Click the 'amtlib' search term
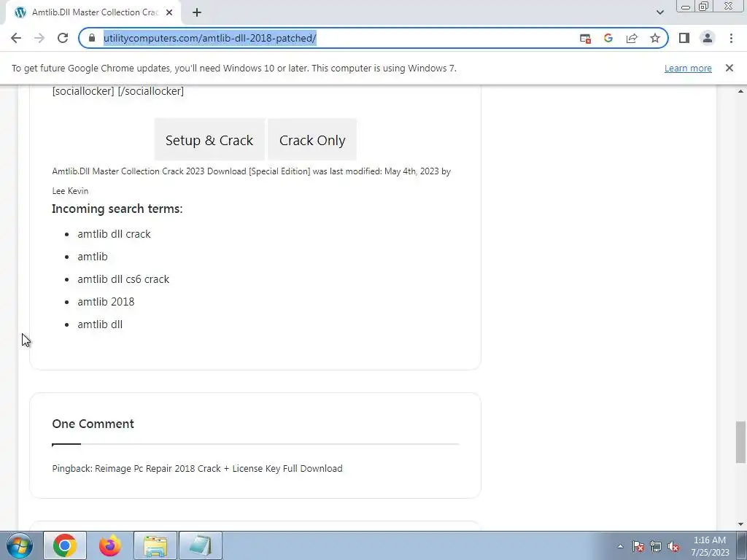Viewport: 747px width, 560px height. [93, 257]
